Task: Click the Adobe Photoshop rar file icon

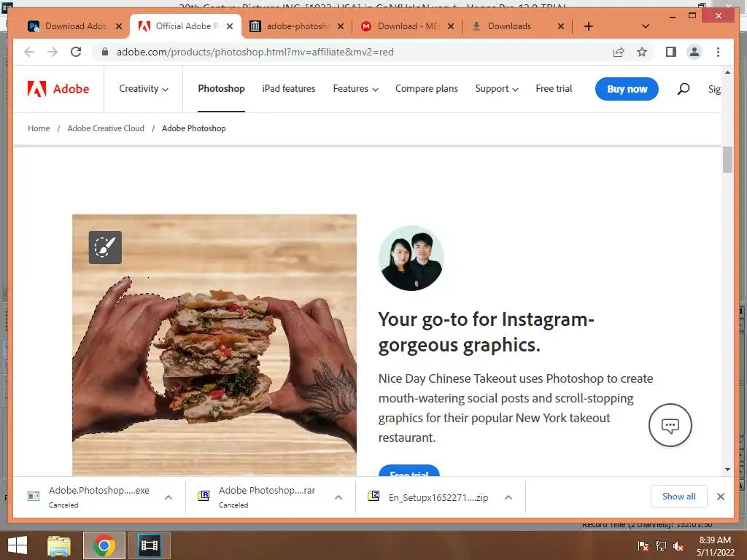Action: click(204, 496)
